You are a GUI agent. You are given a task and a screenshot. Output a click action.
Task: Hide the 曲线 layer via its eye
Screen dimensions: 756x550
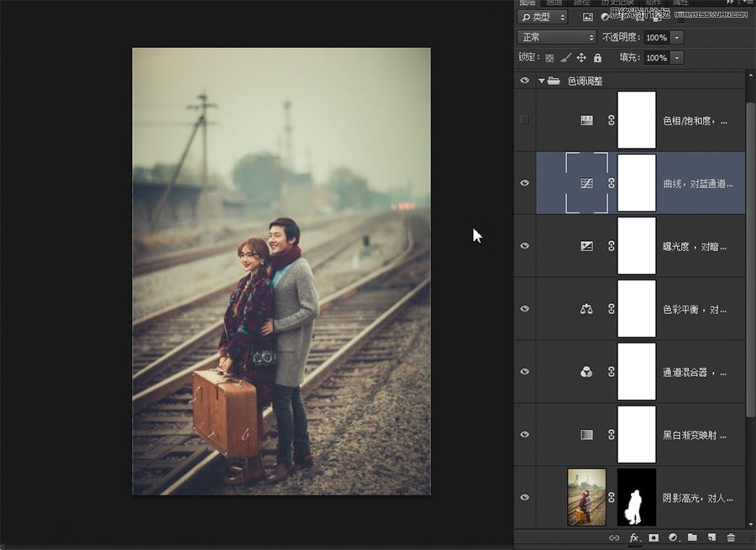(x=524, y=183)
